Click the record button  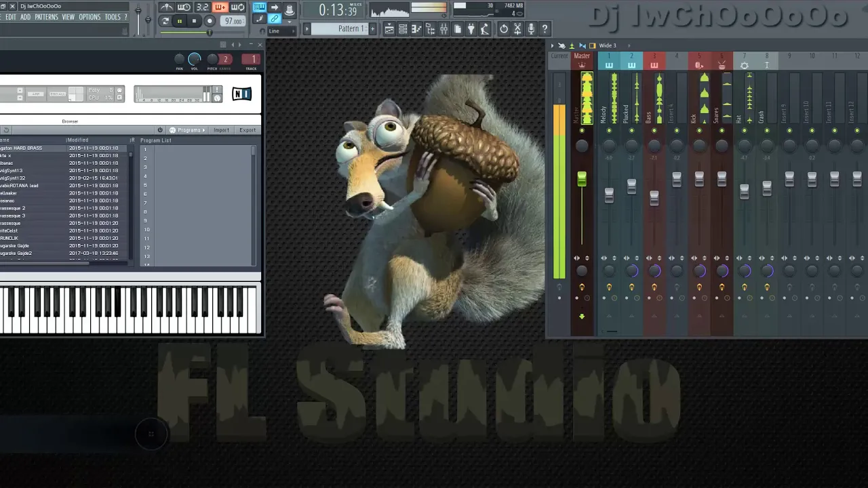click(210, 22)
